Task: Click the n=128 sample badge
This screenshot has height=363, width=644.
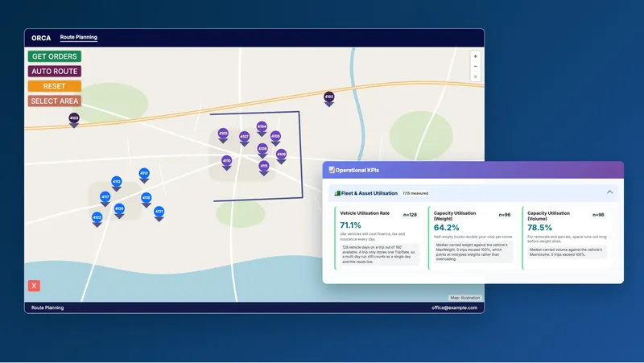Action: click(x=410, y=215)
